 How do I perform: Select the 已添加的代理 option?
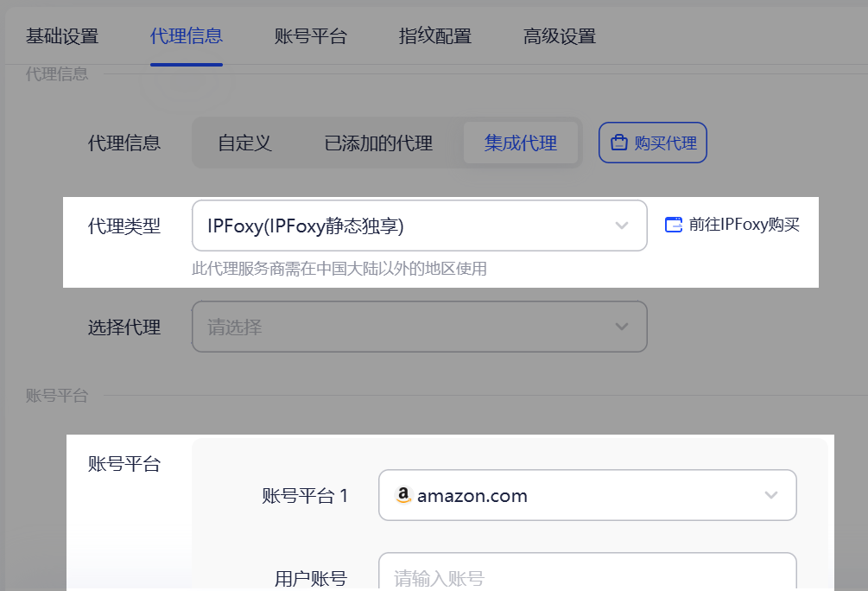tap(382, 143)
